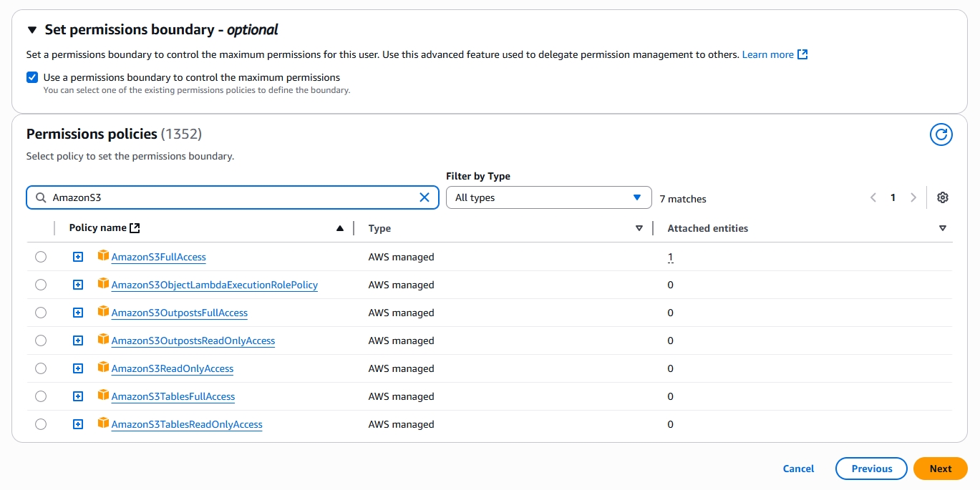The image size is (980, 490).
Task: Expand AmazonS3TablesReadOnlyAccess policy details
Action: pyautogui.click(x=78, y=424)
